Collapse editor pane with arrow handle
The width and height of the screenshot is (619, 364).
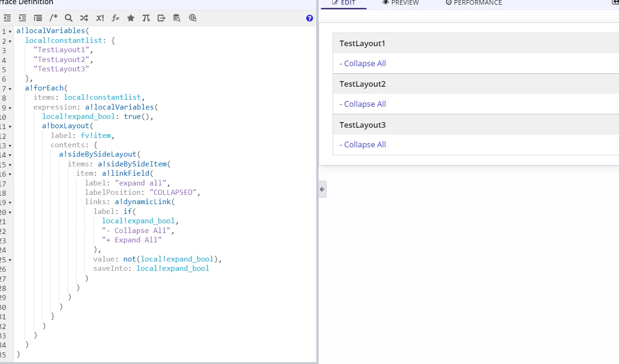pos(322,189)
